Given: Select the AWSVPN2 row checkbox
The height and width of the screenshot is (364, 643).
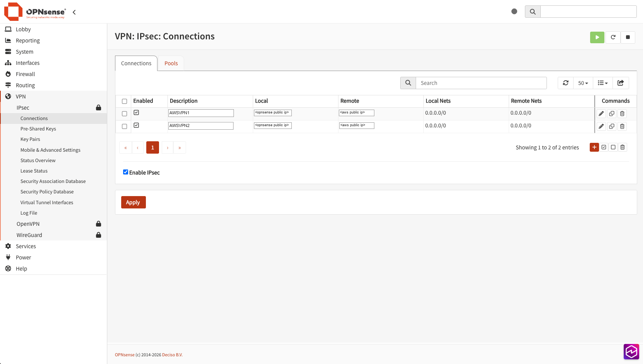Looking at the screenshot, I should (x=124, y=126).
